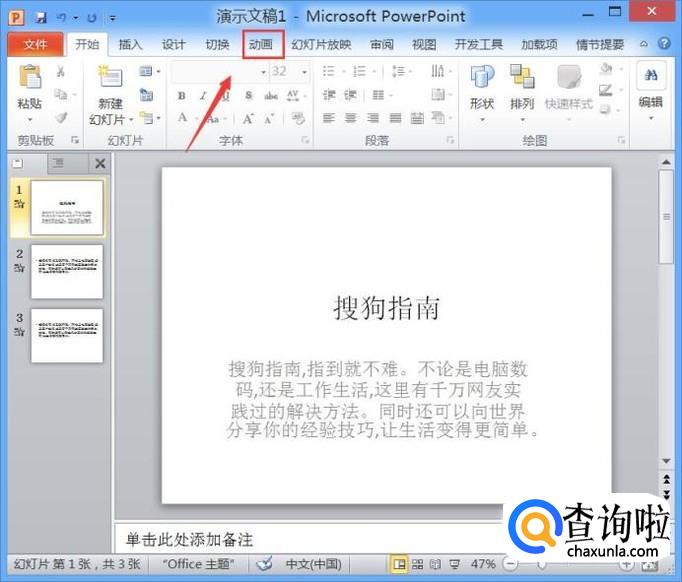The width and height of the screenshot is (682, 582).
Task: Undo the last action
Action: pos(62,17)
